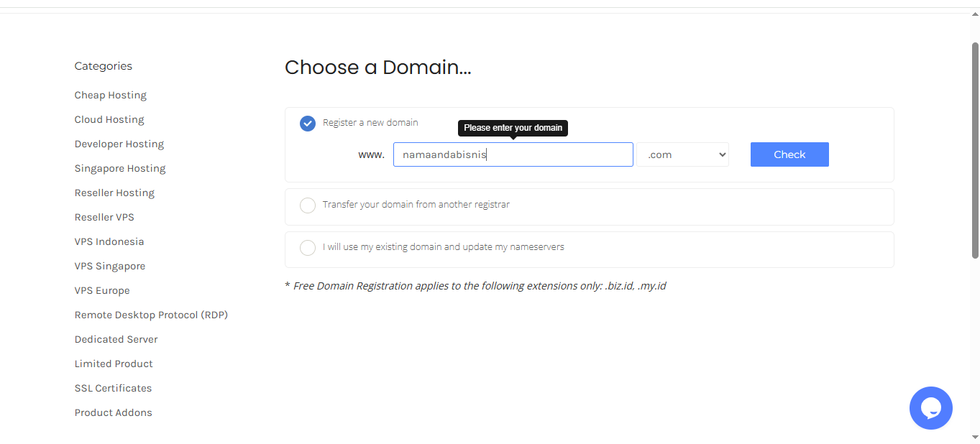
Task: Open VPS Europe category
Action: pyautogui.click(x=102, y=291)
